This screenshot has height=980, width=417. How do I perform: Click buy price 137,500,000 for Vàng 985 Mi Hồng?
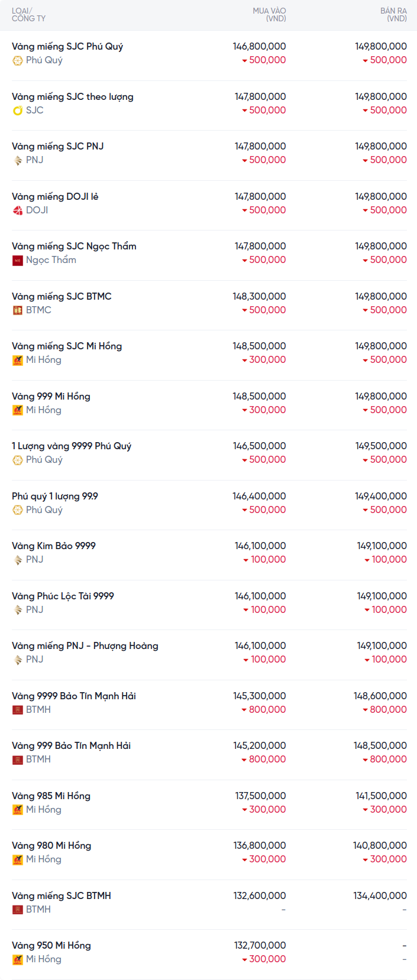pyautogui.click(x=260, y=796)
